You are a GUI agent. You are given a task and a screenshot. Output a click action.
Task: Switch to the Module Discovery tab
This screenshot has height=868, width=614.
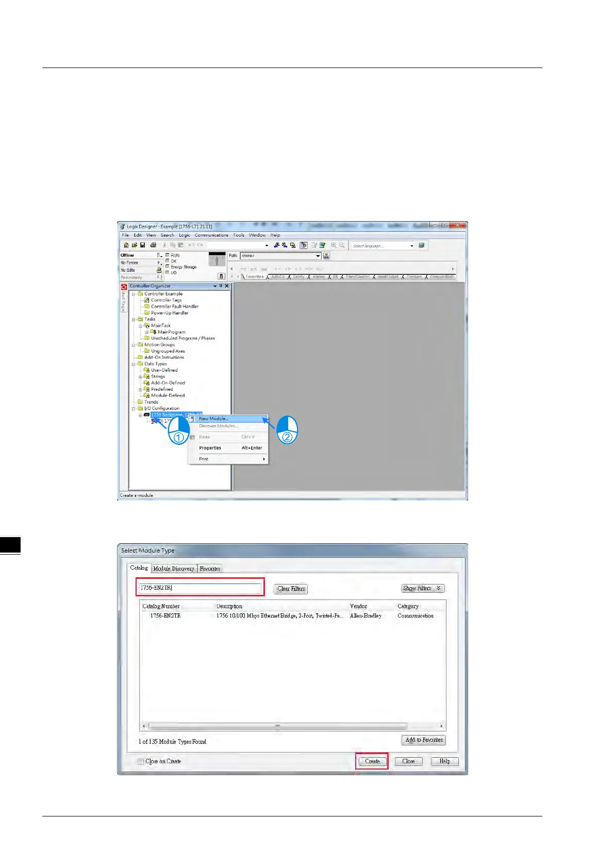174,569
